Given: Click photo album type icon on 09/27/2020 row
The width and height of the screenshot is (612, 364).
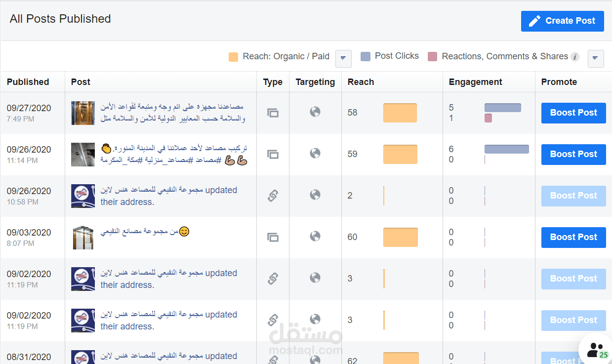Looking at the screenshot, I should click(273, 113).
